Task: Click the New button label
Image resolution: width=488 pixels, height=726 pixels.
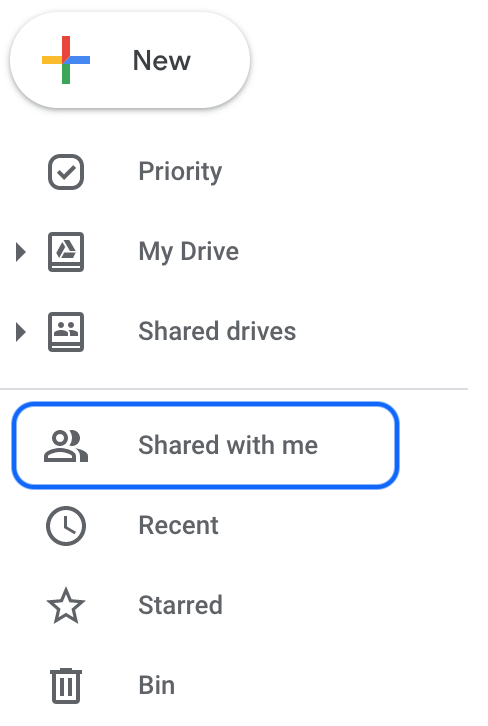Action: point(162,61)
